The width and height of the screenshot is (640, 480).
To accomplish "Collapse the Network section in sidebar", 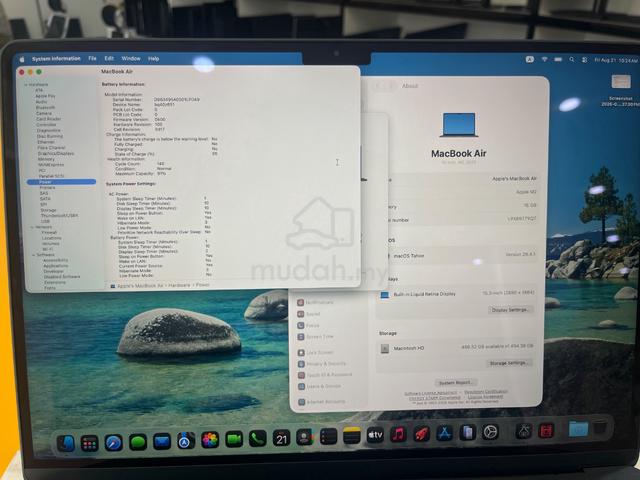I will click(x=32, y=227).
